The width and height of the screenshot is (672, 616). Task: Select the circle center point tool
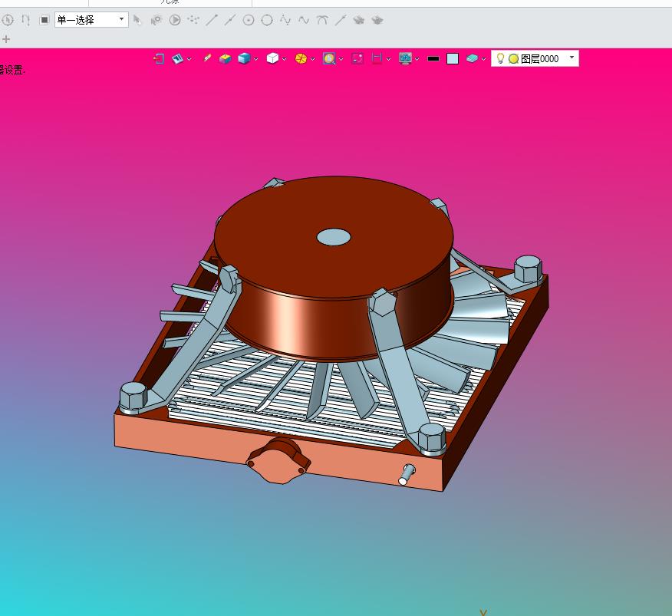pos(249,20)
